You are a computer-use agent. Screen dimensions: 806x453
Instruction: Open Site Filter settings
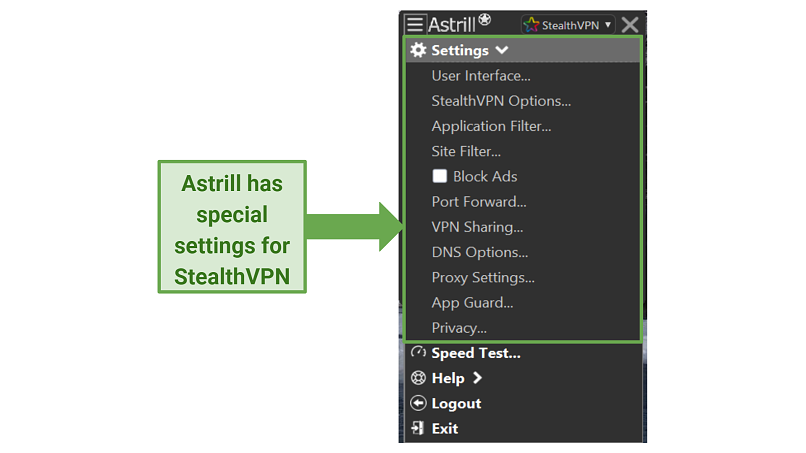pos(466,151)
